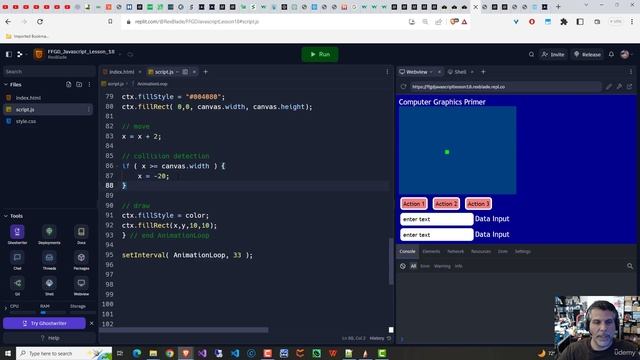Click the Release button
This screenshot has width=640, height=360.
pyautogui.click(x=587, y=54)
